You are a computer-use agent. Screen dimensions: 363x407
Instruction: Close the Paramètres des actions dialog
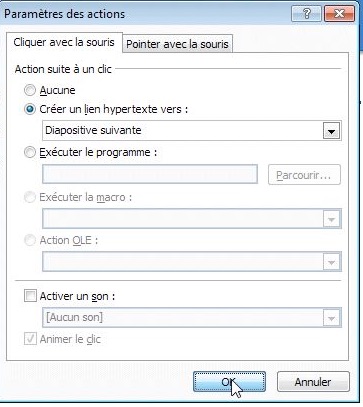[339, 14]
